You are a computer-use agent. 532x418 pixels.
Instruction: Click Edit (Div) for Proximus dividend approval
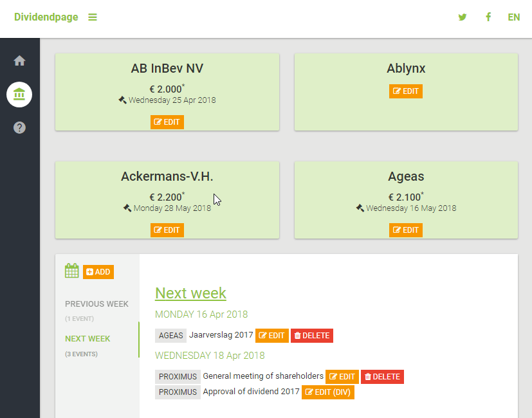click(328, 392)
